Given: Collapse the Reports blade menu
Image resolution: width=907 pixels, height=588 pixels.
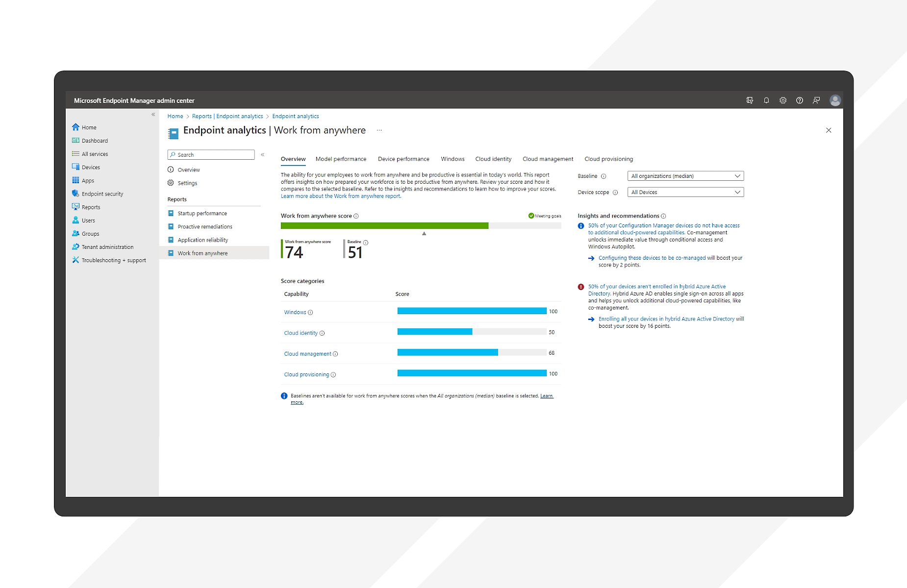Looking at the screenshot, I should 263,155.
